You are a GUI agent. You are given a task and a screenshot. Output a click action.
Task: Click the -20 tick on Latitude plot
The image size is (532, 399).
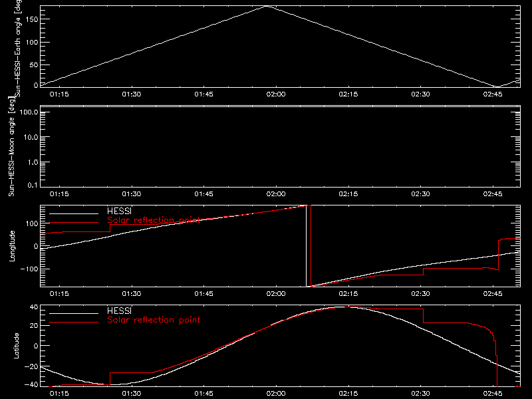31,366
